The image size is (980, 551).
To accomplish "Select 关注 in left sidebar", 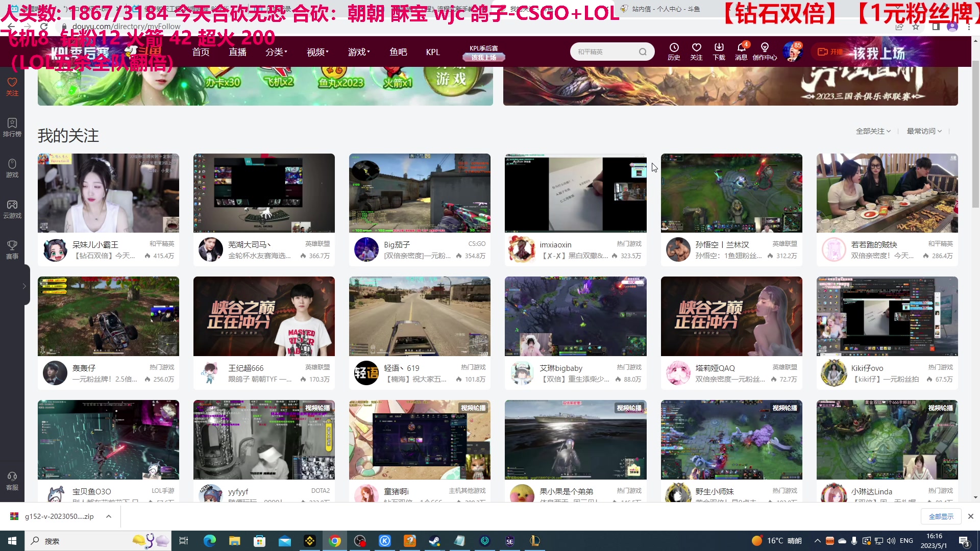I will (12, 86).
